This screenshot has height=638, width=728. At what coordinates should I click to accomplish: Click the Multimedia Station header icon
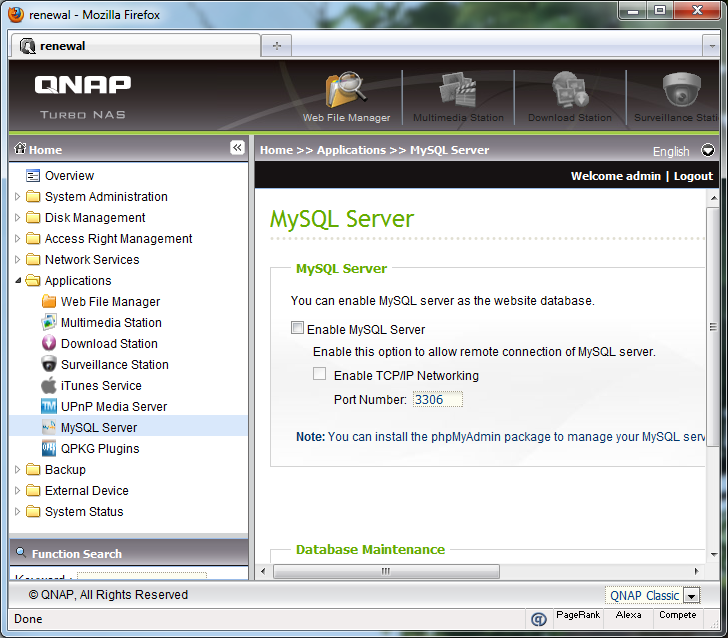coord(458,93)
